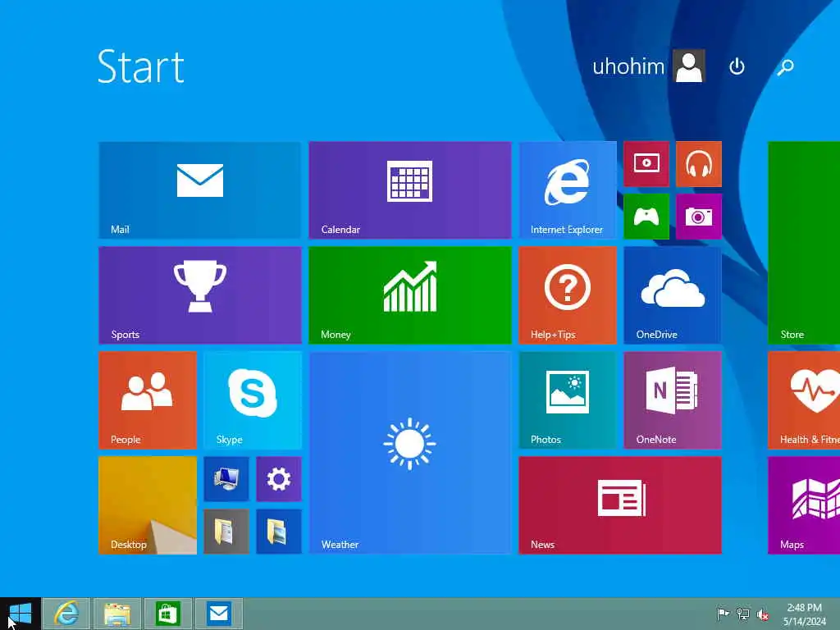Open the Photos tile

(568, 400)
